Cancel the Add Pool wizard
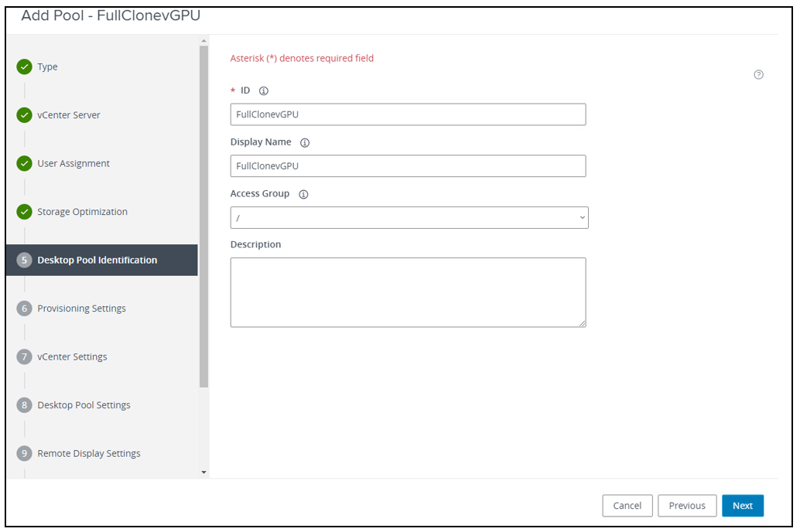This screenshot has width=800, height=532. [627, 506]
